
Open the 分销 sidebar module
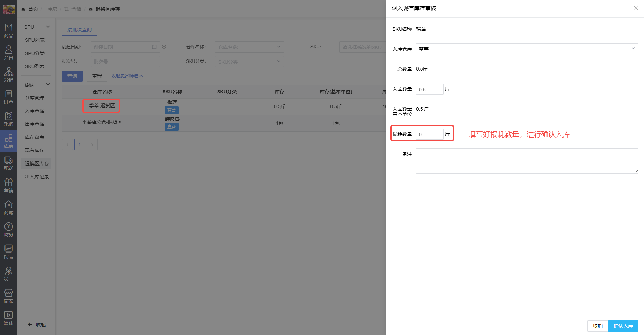coord(9,75)
